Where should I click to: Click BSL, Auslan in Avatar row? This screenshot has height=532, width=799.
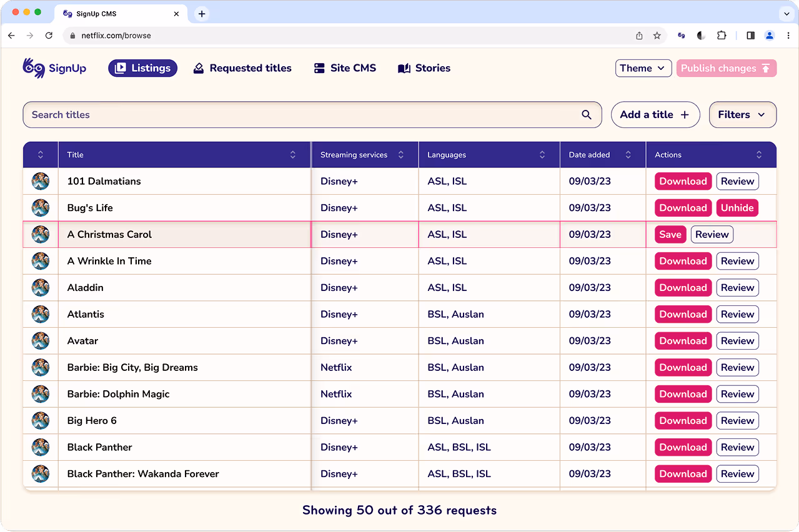click(x=455, y=341)
